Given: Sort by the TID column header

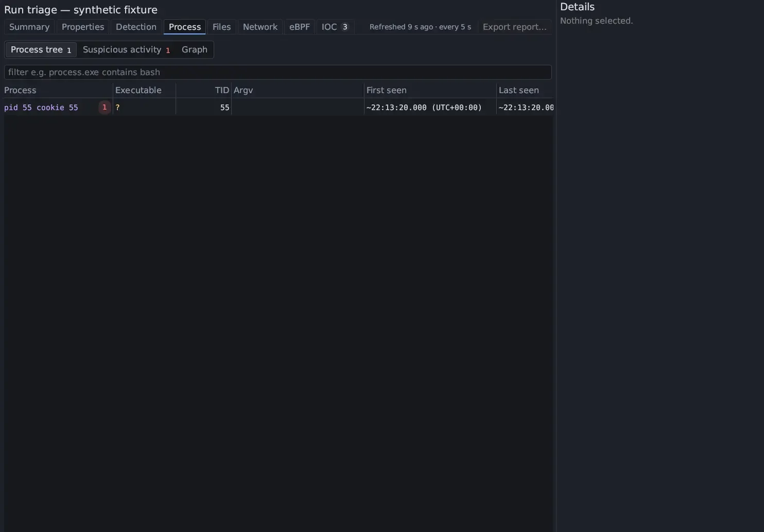Looking at the screenshot, I should point(222,91).
